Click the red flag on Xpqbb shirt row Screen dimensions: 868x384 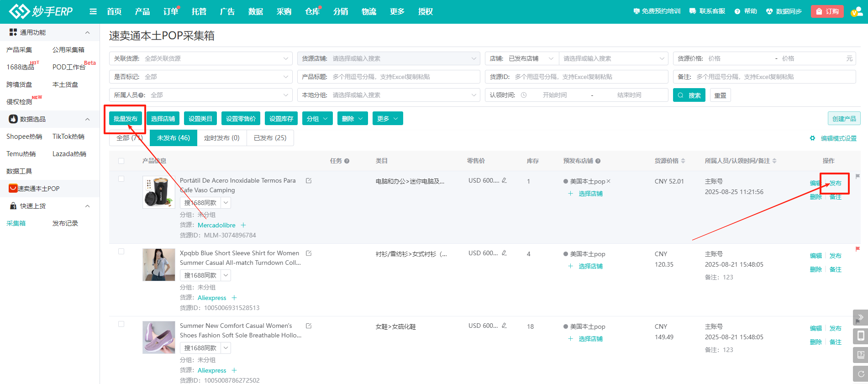[x=857, y=249]
